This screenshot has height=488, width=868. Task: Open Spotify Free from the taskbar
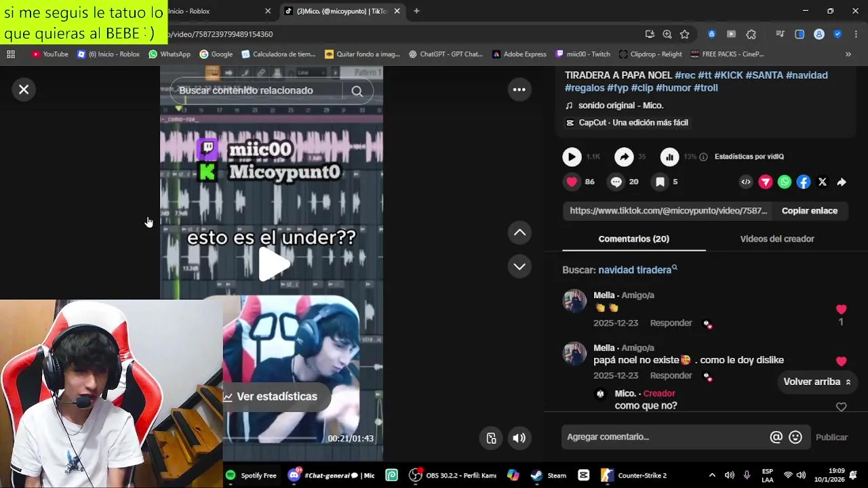252,476
